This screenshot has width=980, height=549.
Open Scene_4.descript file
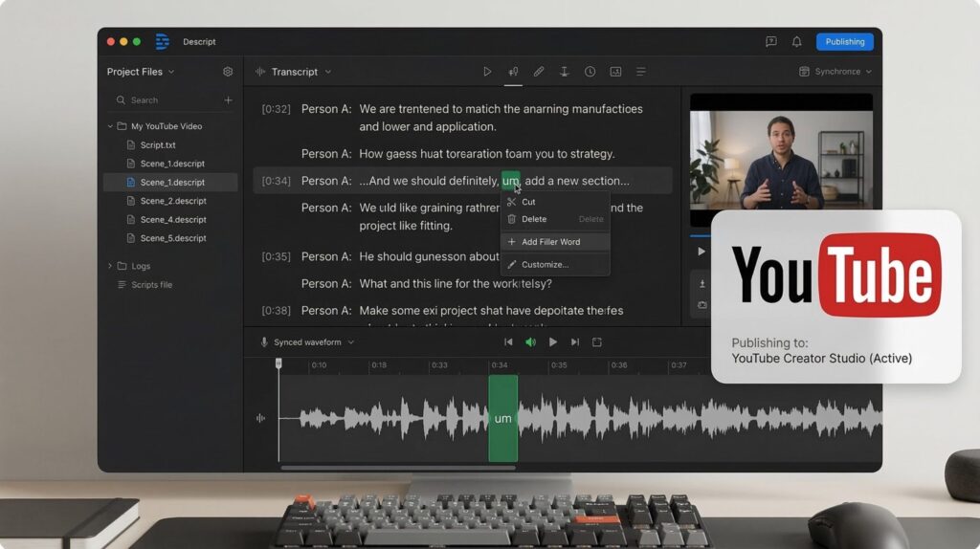(173, 220)
